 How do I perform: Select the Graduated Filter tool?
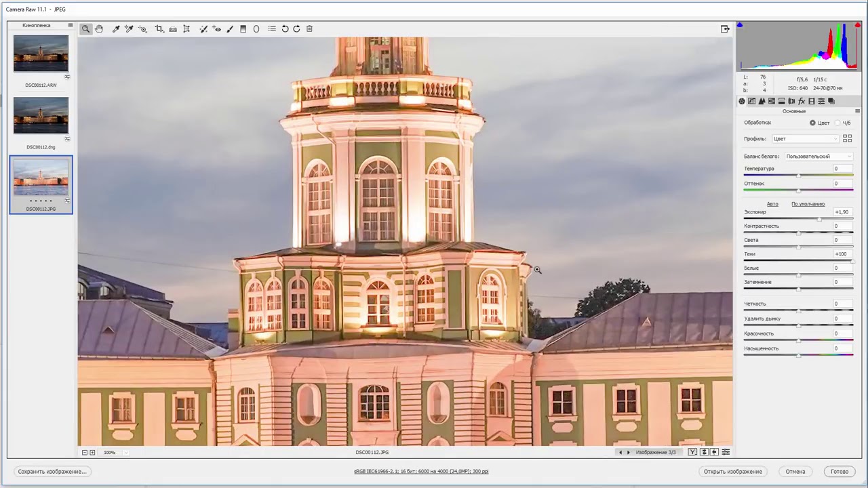click(x=243, y=29)
